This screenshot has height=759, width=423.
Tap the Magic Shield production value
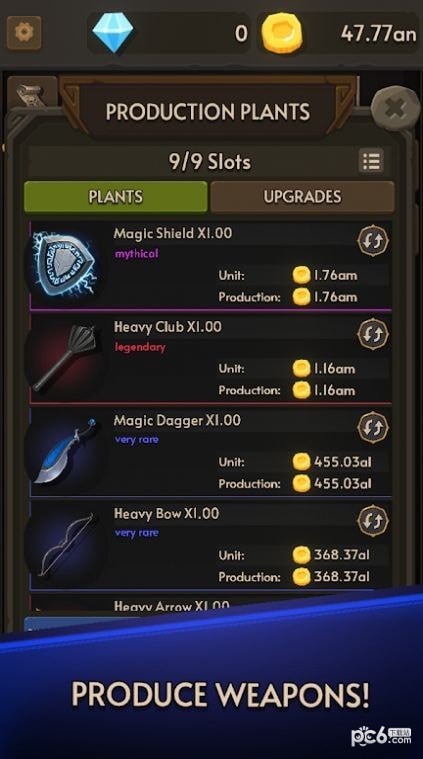pyautogui.click(x=335, y=297)
